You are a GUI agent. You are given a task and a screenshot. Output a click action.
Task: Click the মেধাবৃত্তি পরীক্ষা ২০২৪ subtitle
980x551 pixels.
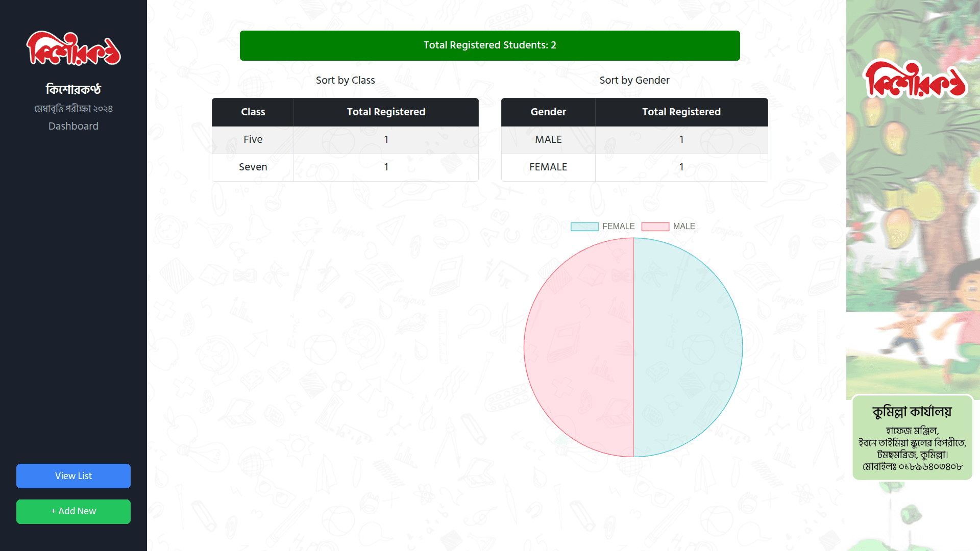[73, 109]
